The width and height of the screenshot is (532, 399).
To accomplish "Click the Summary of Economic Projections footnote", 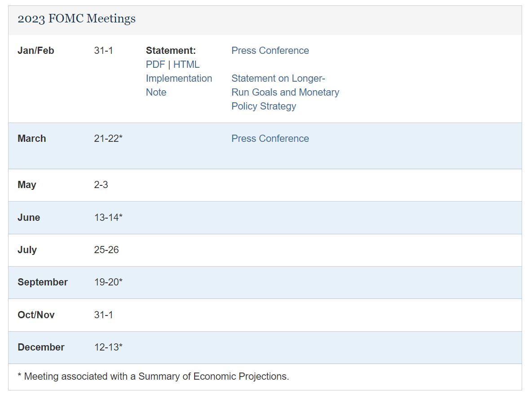I will 153,377.
